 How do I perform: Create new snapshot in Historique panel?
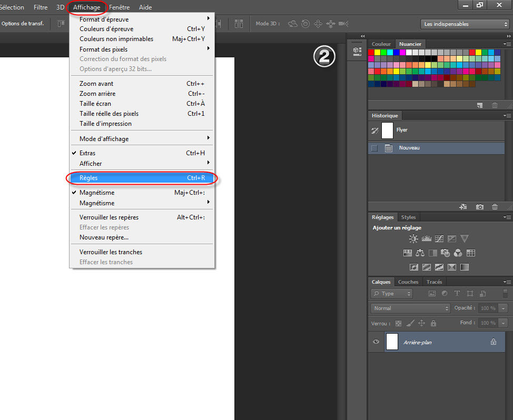480,206
